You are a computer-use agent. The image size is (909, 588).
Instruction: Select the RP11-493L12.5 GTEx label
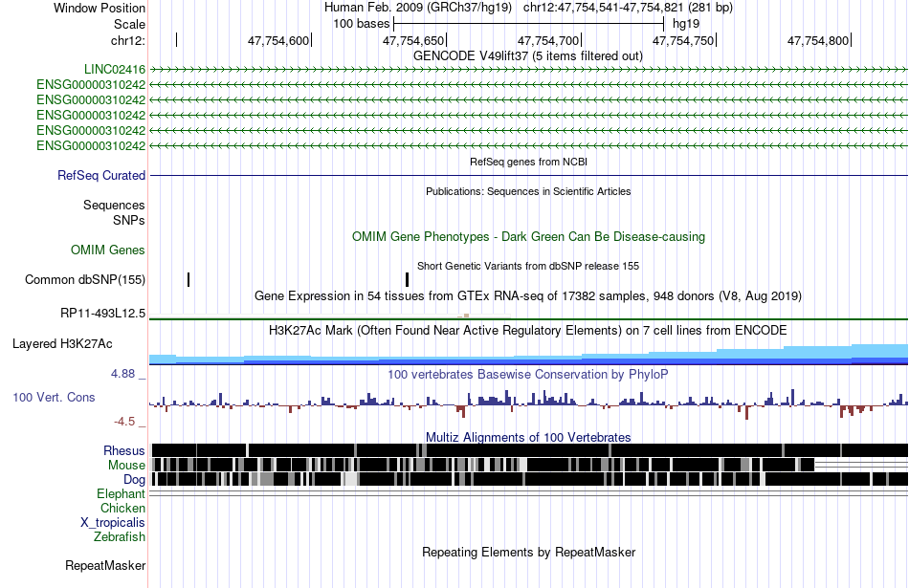(102, 314)
